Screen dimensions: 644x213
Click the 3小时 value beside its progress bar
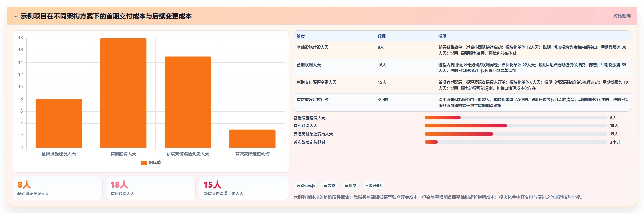pyautogui.click(x=615, y=142)
